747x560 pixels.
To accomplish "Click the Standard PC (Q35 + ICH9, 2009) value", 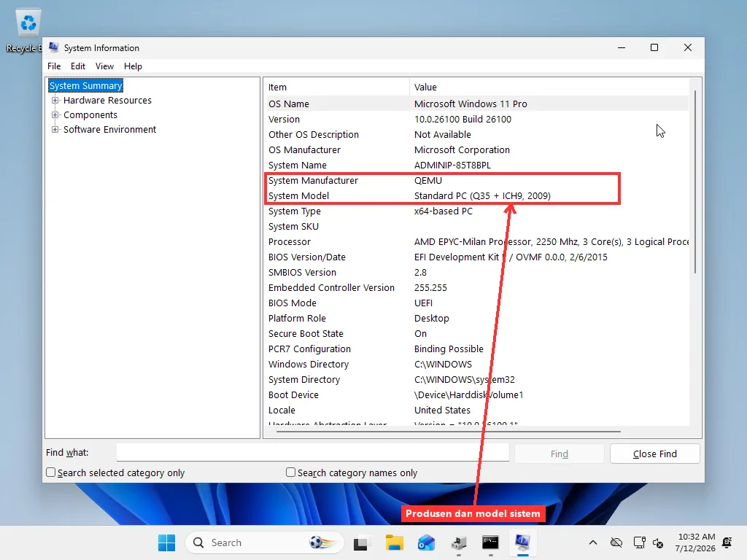I will click(x=482, y=195).
